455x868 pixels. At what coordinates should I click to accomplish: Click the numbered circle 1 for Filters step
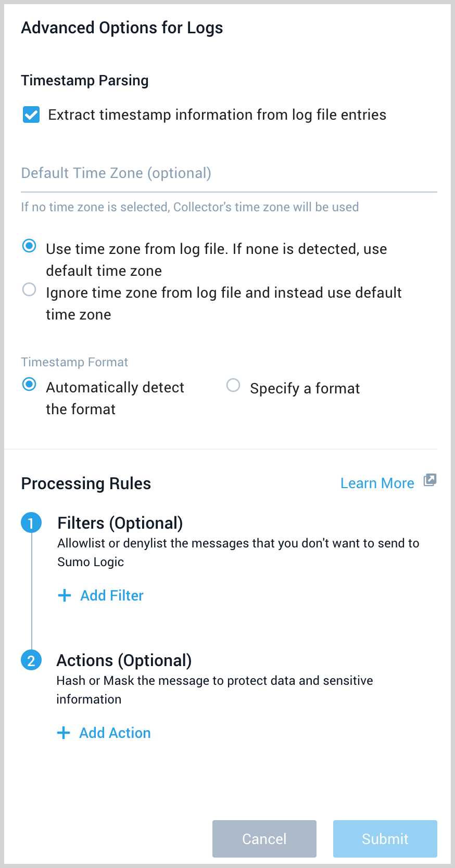(31, 522)
